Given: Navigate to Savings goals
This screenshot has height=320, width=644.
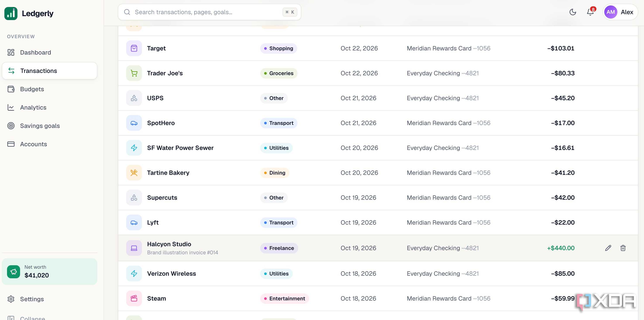Looking at the screenshot, I should 50,126.
